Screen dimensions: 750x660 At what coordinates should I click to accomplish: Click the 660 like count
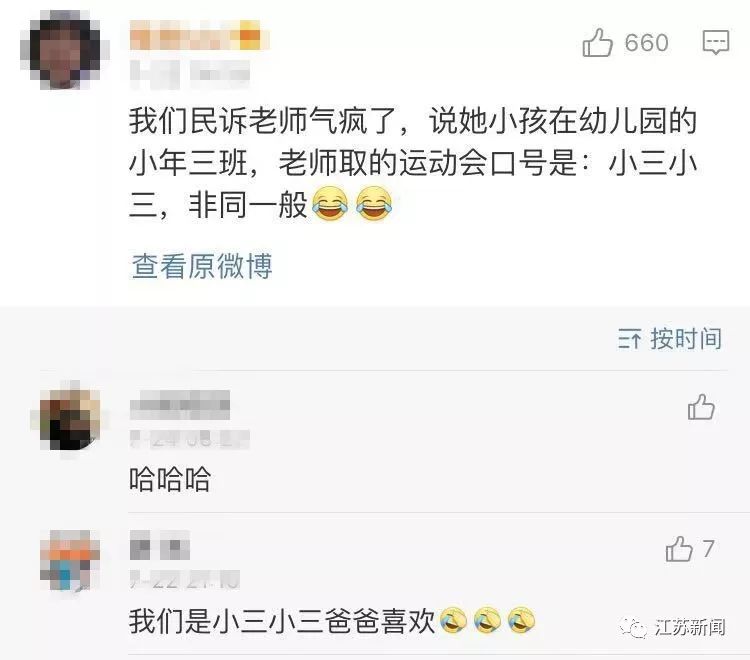point(647,43)
